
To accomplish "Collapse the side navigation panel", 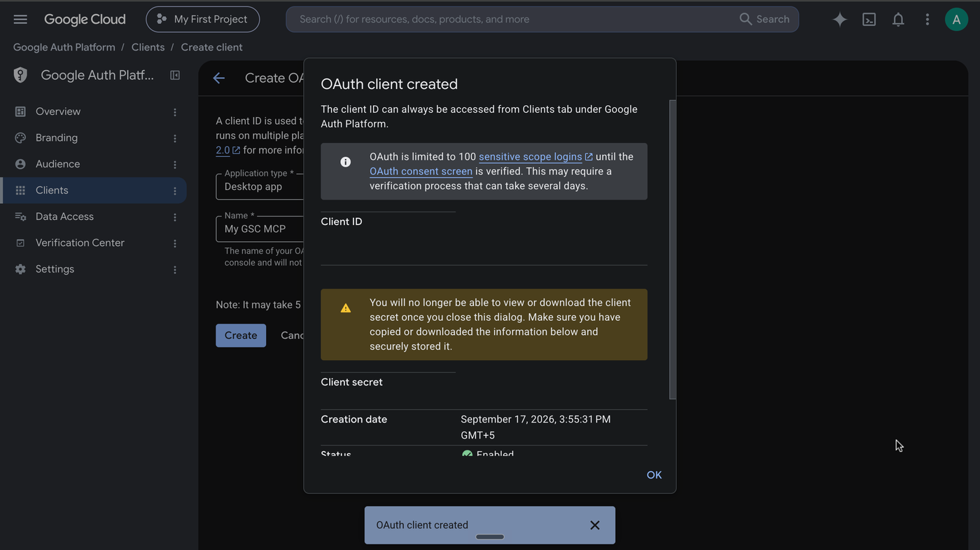I will coord(175,75).
